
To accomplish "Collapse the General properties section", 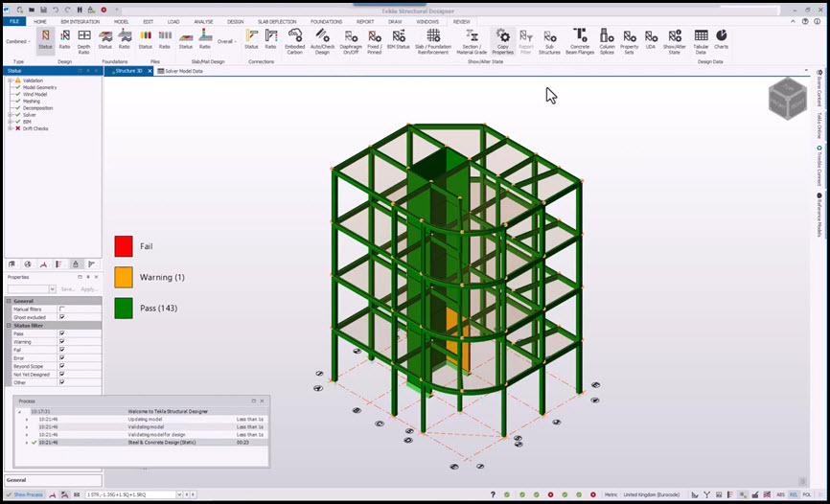I will point(9,301).
